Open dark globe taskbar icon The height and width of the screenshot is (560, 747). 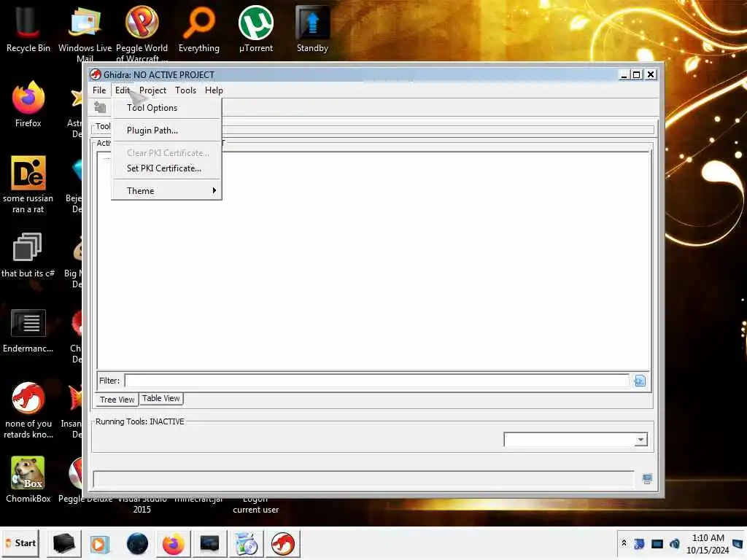tap(137, 544)
